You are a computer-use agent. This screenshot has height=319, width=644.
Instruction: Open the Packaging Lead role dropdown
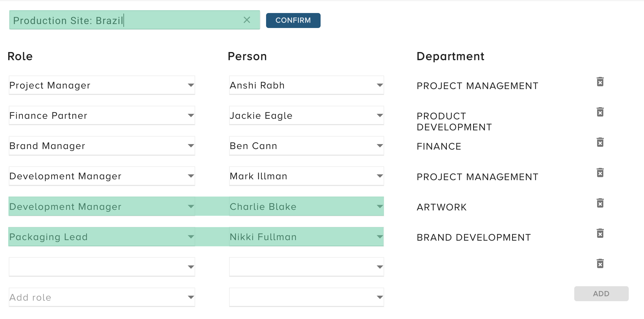[x=191, y=237]
